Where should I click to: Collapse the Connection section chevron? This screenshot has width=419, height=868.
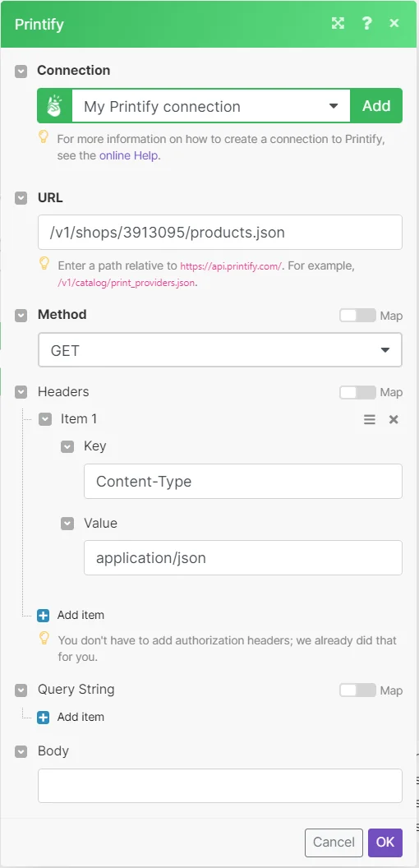click(21, 72)
